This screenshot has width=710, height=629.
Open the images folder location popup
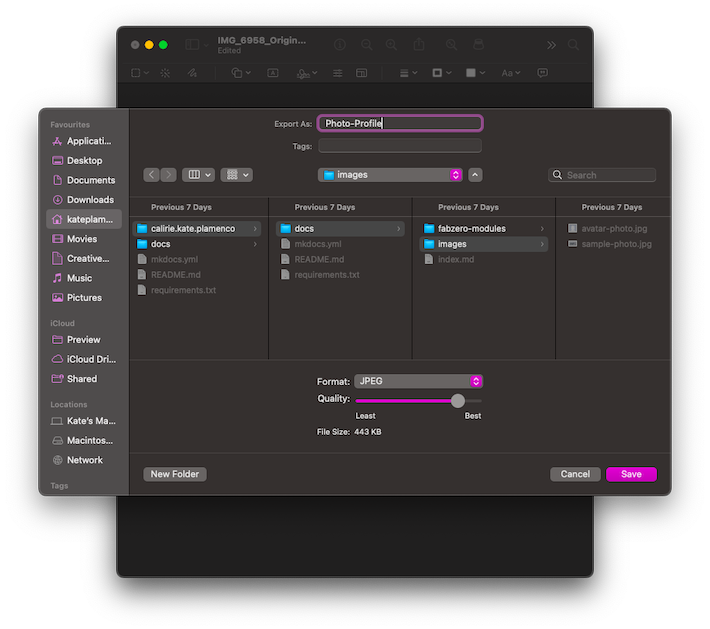(x=390, y=175)
